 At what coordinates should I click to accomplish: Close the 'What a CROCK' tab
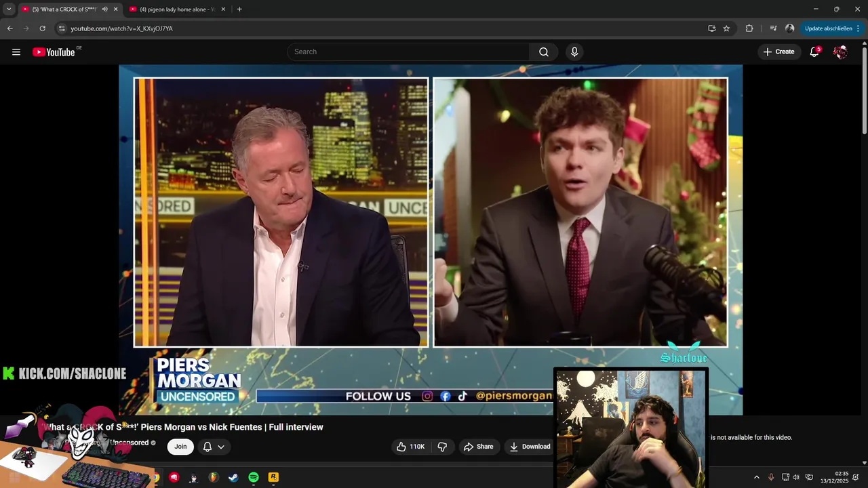click(115, 9)
